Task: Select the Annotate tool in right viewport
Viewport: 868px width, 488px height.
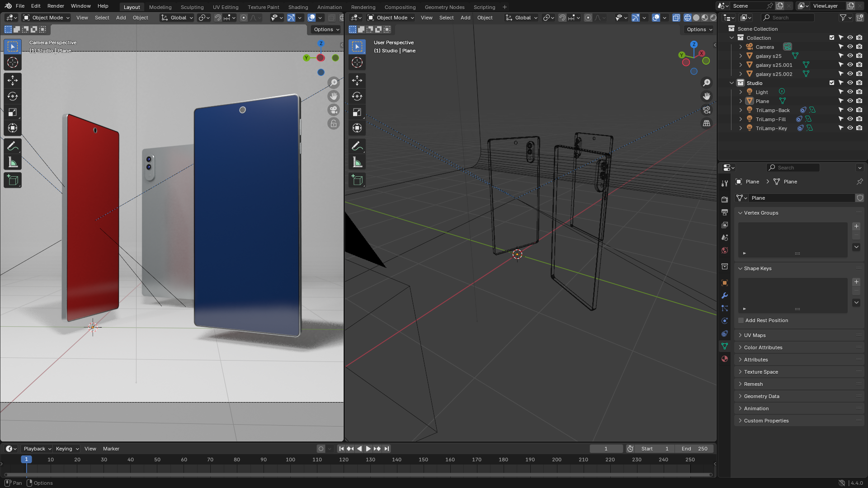Action: point(357,146)
